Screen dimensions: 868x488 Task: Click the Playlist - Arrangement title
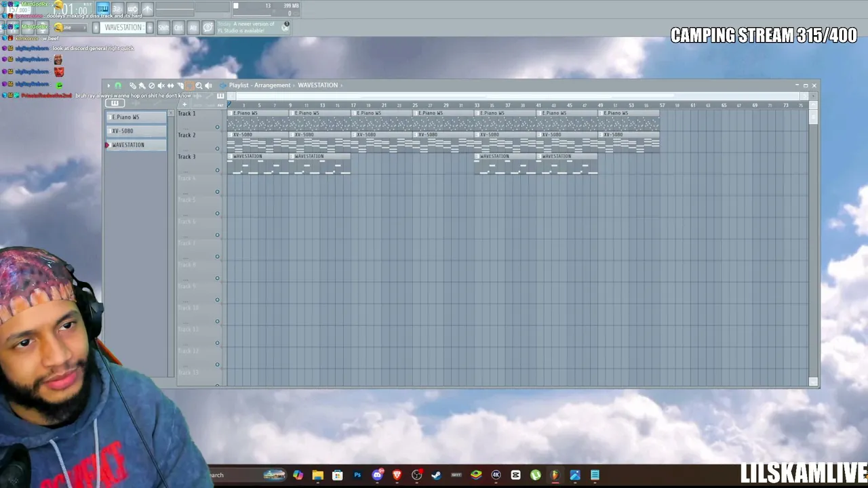260,85
